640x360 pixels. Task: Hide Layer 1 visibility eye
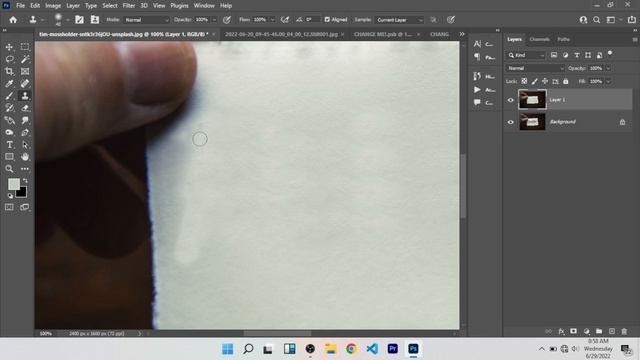tap(511, 100)
